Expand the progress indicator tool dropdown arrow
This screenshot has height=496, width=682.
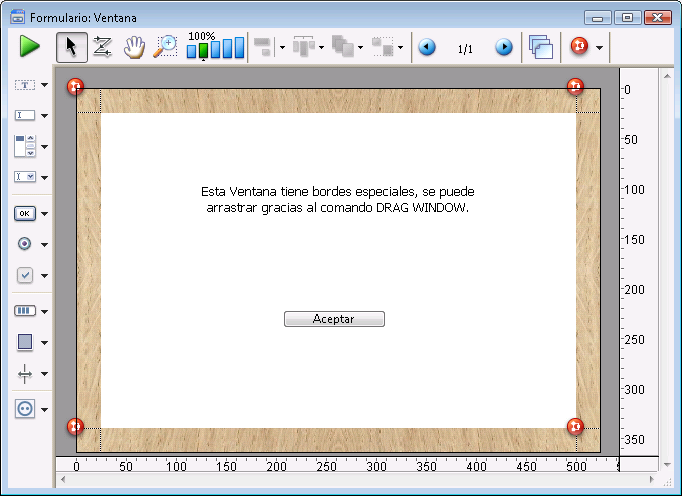click(x=44, y=311)
